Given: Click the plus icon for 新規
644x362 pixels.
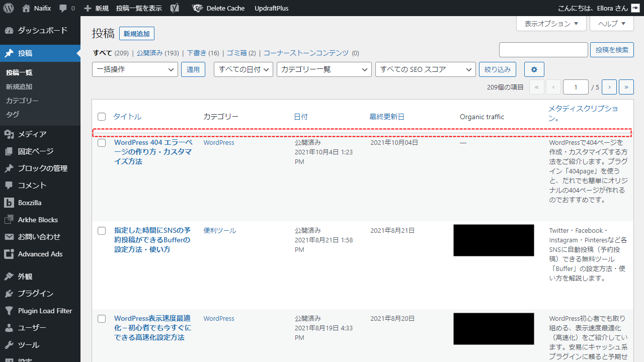Looking at the screenshot, I should coord(88,9).
